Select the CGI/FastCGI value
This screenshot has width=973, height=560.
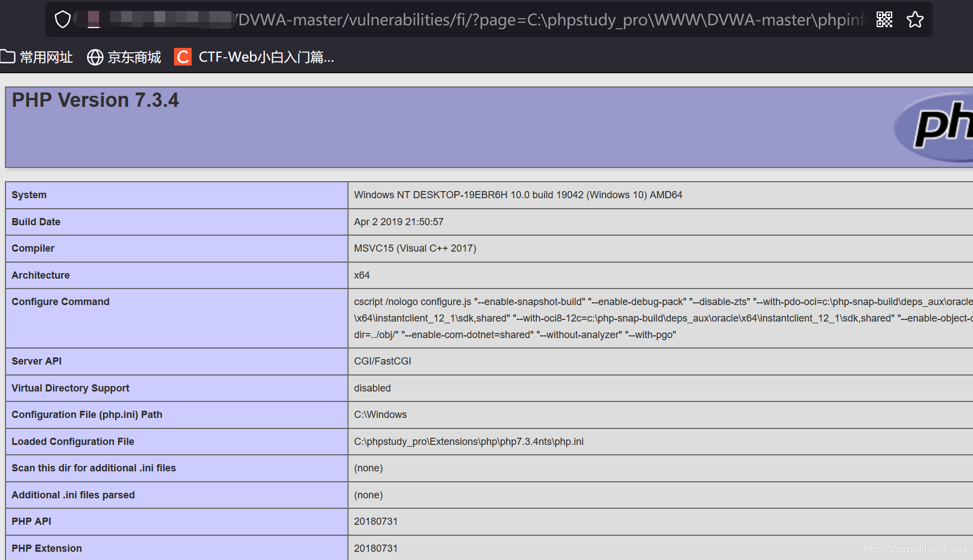tap(383, 361)
